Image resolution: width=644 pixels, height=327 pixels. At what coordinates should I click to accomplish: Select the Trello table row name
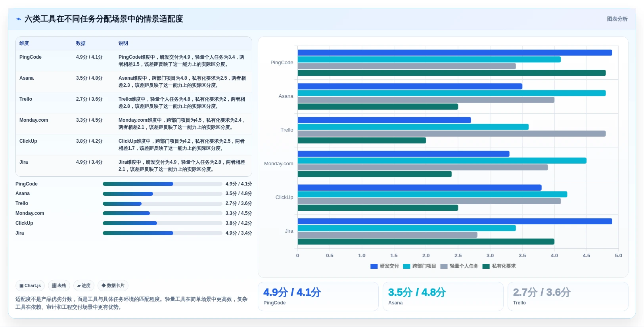coord(26,99)
